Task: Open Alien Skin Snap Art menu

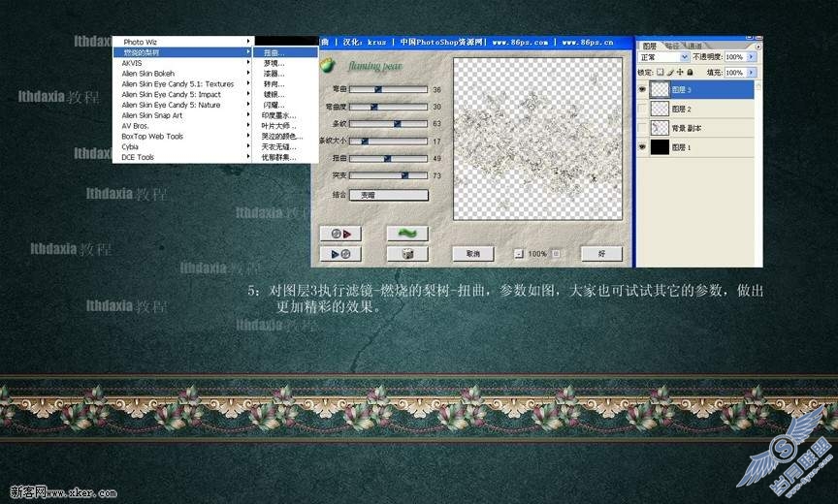Action: [x=182, y=115]
